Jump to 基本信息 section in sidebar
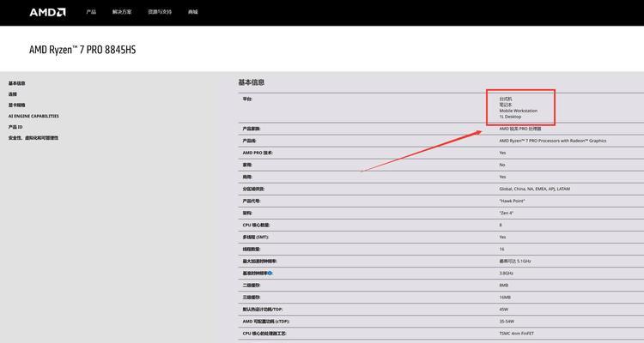Viewport: 644px width, 343px height. pyautogui.click(x=17, y=83)
